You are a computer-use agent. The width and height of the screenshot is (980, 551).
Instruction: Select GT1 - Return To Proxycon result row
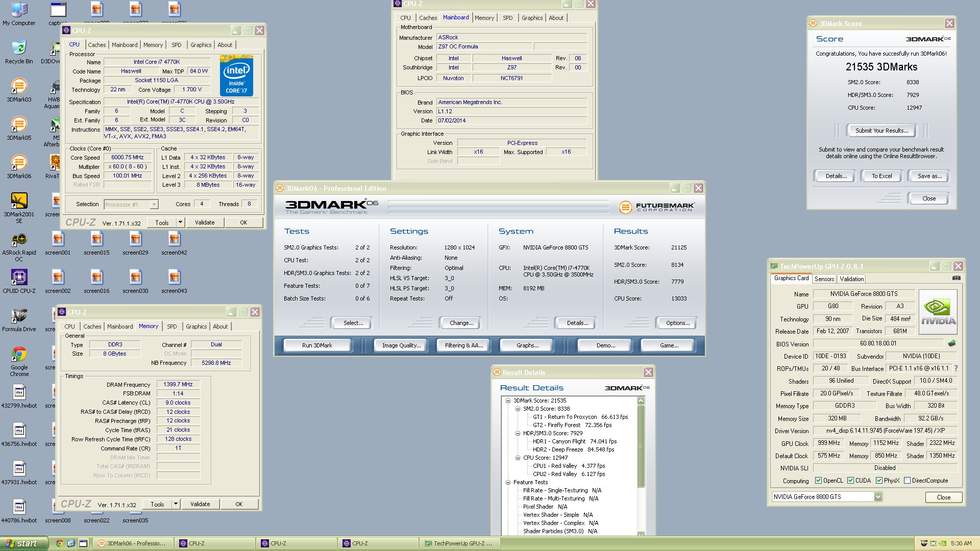[x=580, y=417]
